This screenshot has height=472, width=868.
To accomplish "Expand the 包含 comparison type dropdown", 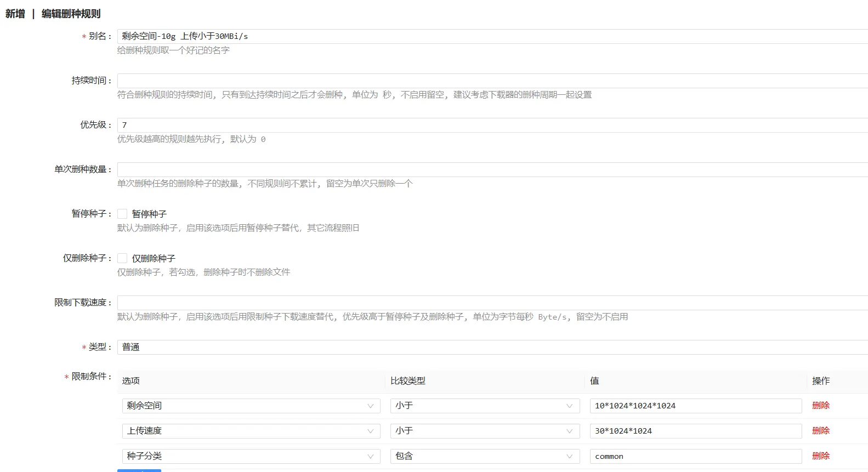I will [x=484, y=456].
